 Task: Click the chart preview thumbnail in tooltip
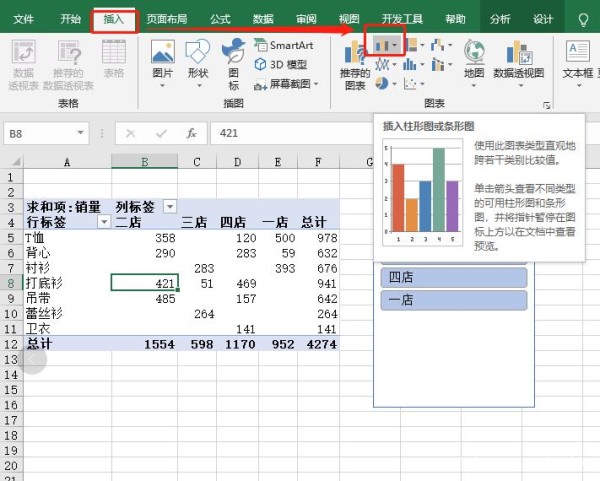pos(422,192)
